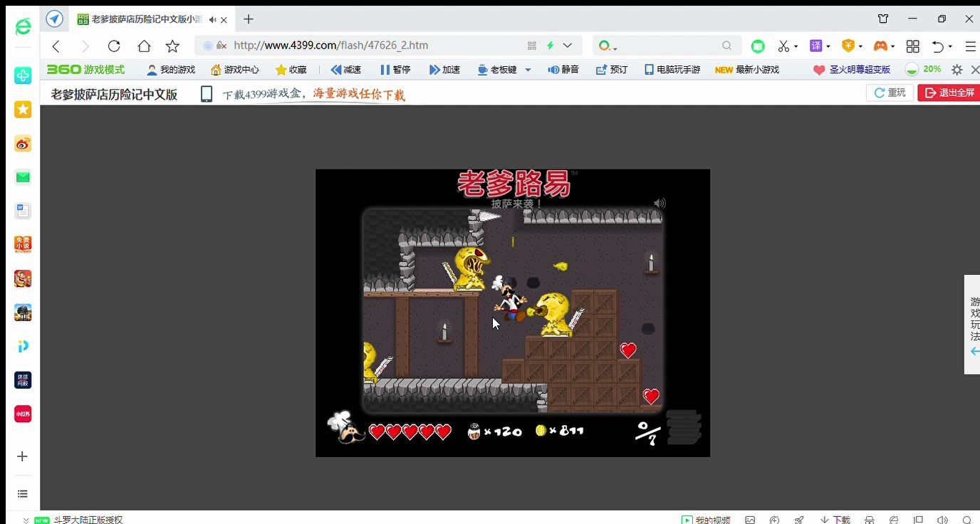Open 我的游戏 in game toolbar

(x=171, y=70)
